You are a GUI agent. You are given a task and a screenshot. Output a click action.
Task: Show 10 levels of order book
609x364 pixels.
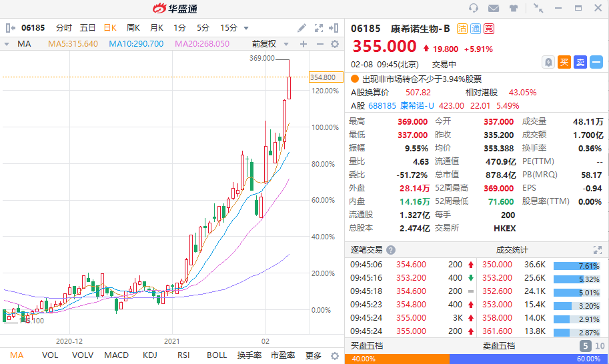coord(600,346)
